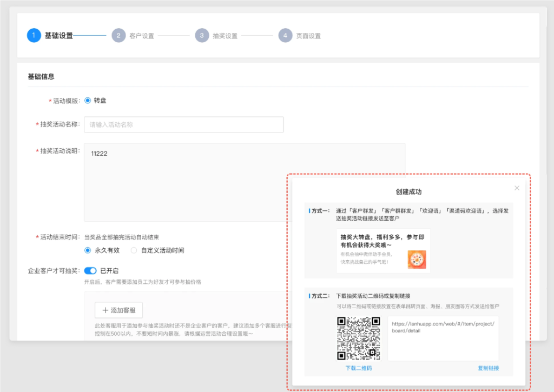Select 永久有效 radio option
Screen dimensions: 554x392
click(88, 250)
